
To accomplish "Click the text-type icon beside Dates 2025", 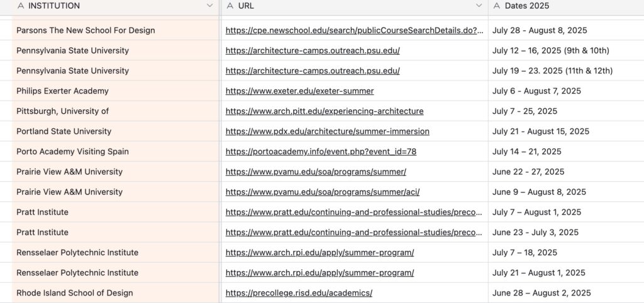I will pos(497,6).
